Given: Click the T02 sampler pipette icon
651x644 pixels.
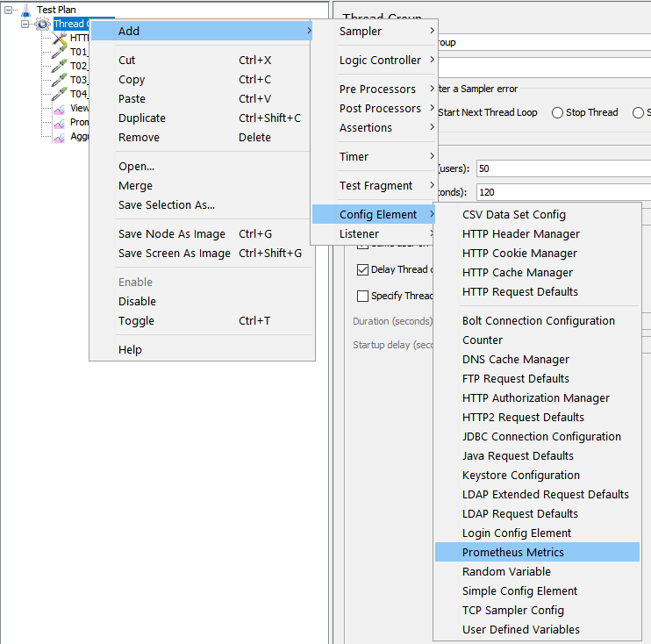Looking at the screenshot, I should click(60, 66).
